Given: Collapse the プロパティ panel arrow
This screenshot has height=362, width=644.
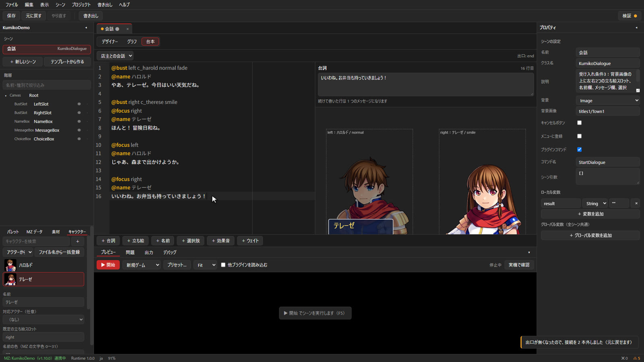Looking at the screenshot, I should click(x=636, y=28).
